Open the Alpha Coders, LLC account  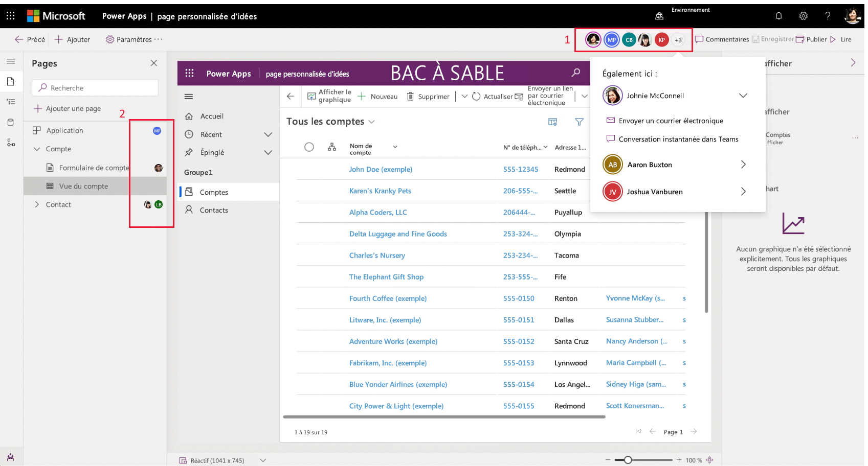pyautogui.click(x=378, y=212)
